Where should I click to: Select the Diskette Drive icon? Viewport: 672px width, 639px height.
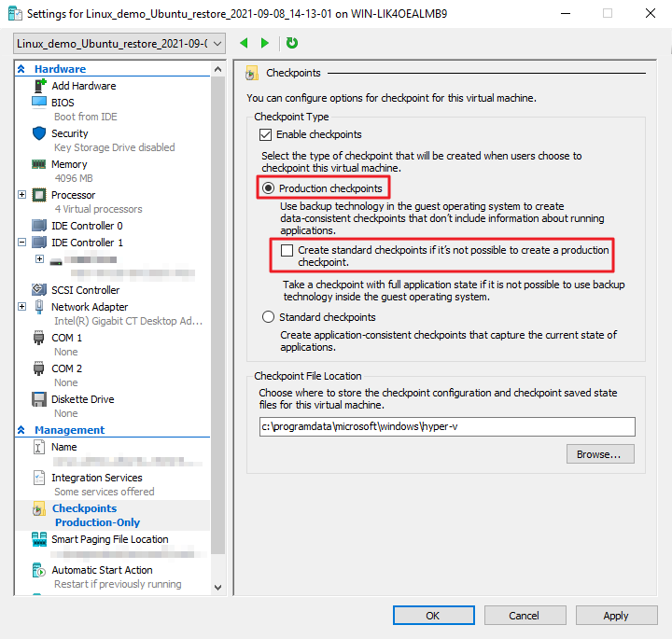(x=39, y=399)
